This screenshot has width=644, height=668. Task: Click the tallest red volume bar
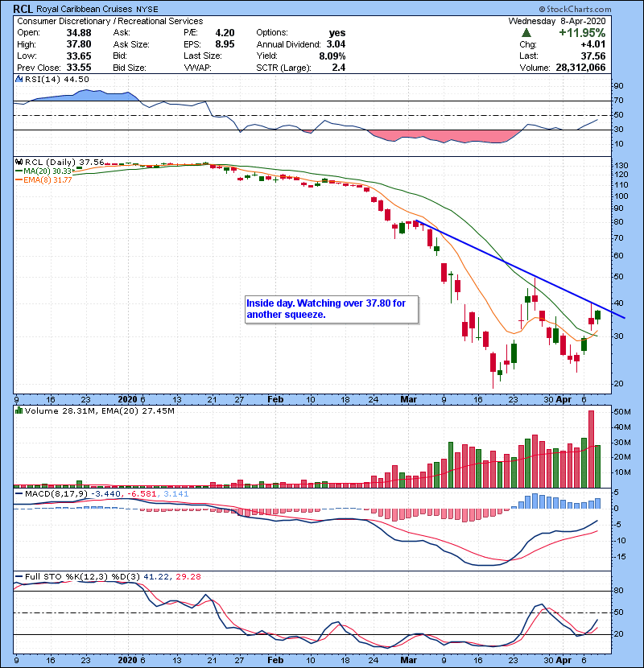(x=591, y=447)
